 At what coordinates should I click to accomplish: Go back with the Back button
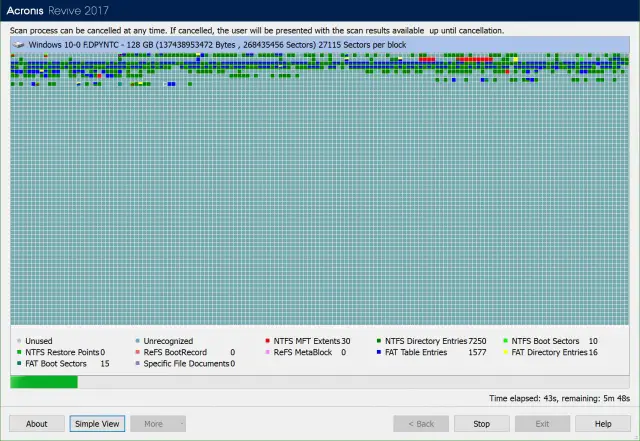tap(421, 424)
